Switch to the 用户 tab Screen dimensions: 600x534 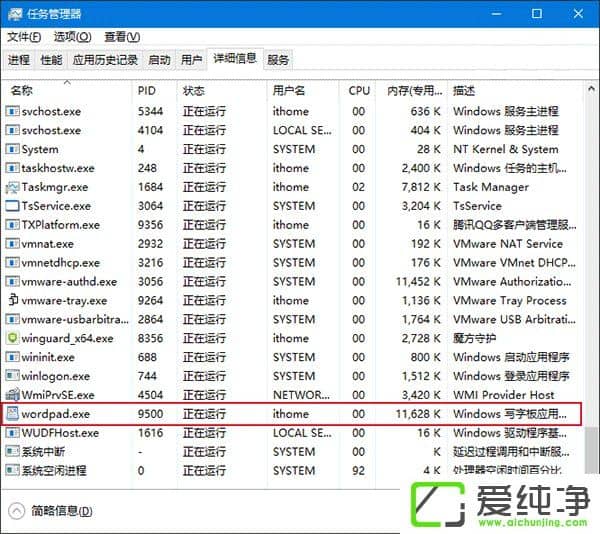point(191,60)
